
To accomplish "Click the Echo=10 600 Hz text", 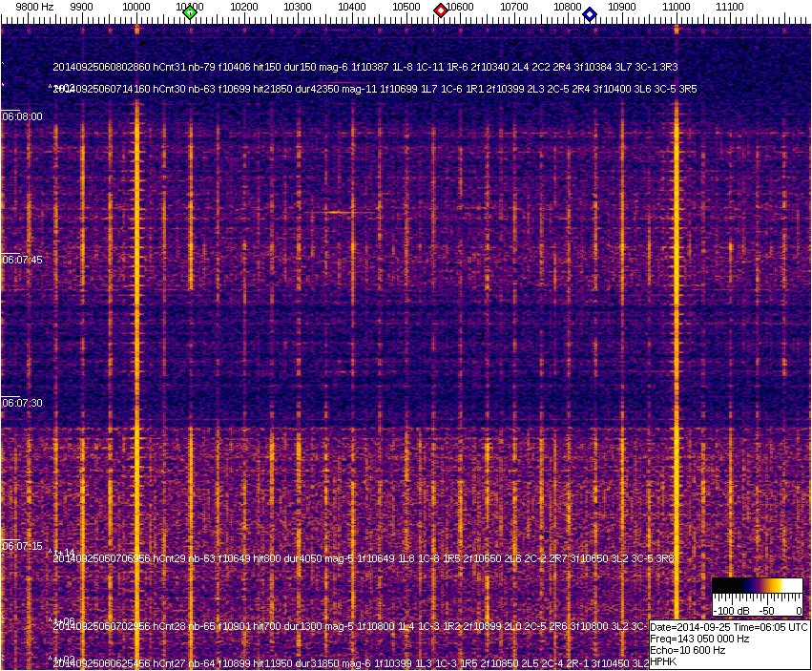I will coord(687,650).
